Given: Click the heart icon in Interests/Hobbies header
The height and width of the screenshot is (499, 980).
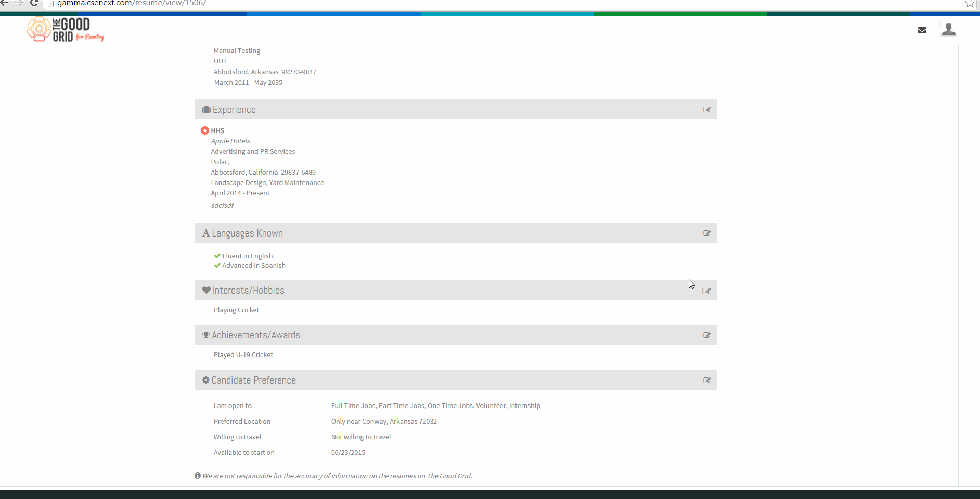Looking at the screenshot, I should [207, 290].
